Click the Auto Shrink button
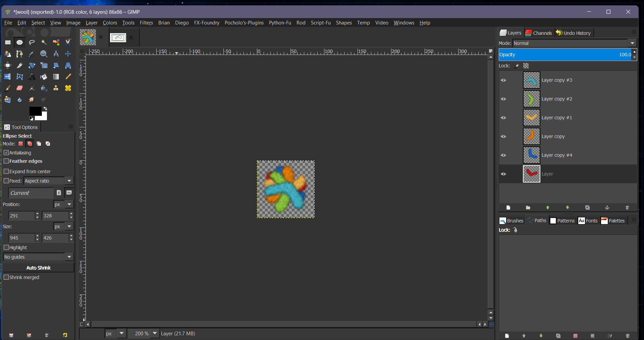644x340 pixels. coord(38,268)
